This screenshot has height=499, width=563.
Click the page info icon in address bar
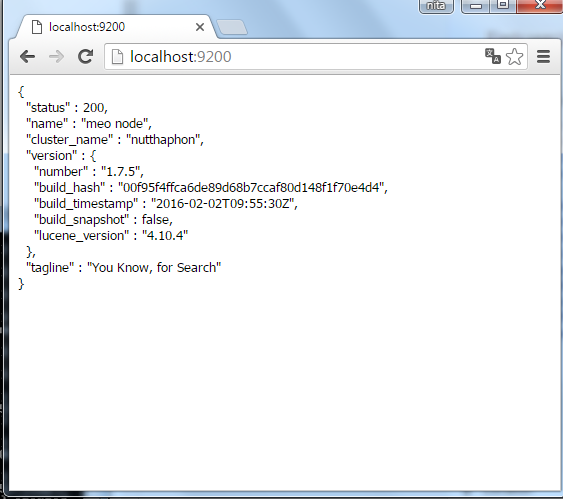click(117, 57)
